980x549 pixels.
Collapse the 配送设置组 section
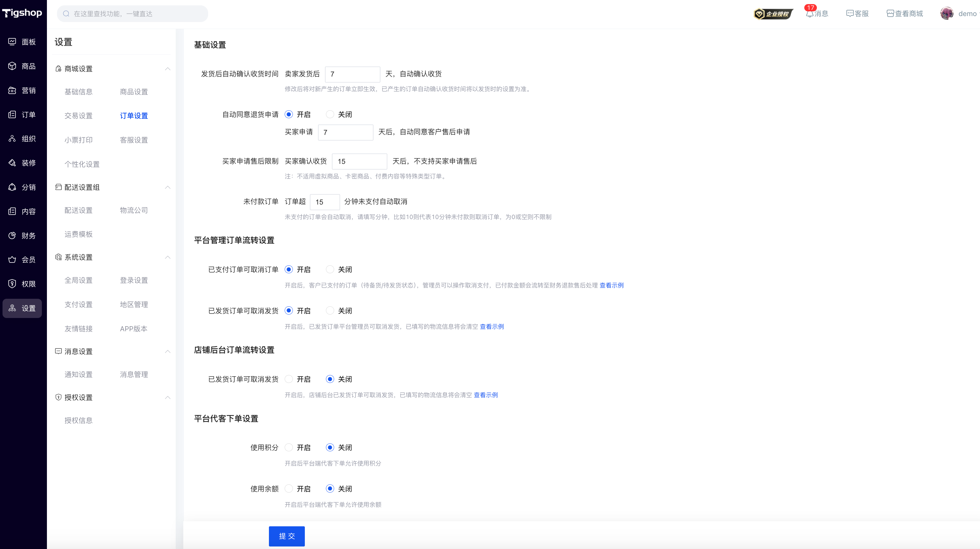tap(168, 187)
